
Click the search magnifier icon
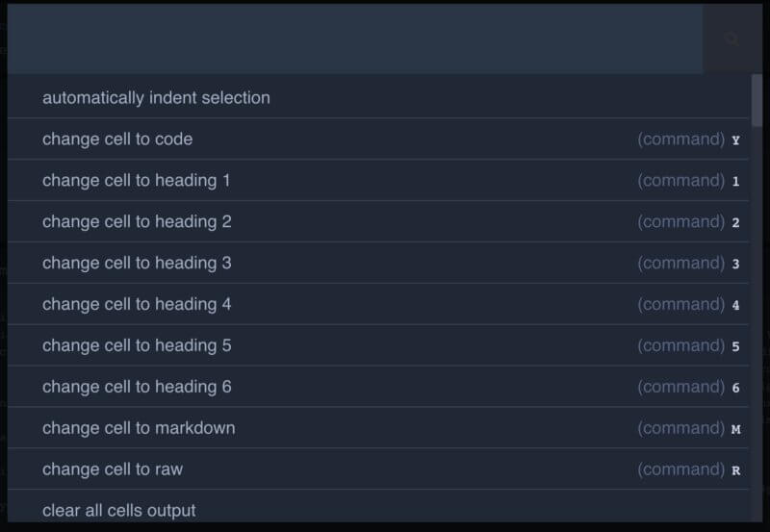tap(732, 39)
